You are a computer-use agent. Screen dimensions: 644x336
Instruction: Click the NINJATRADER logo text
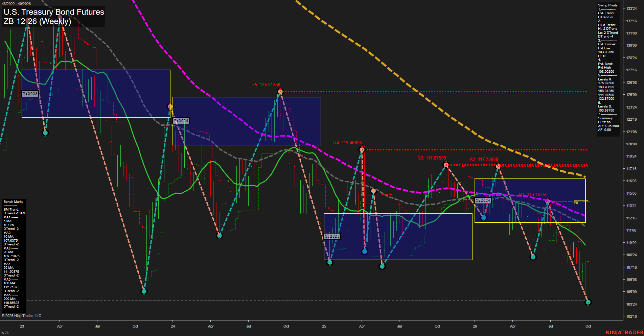[x=624, y=333]
